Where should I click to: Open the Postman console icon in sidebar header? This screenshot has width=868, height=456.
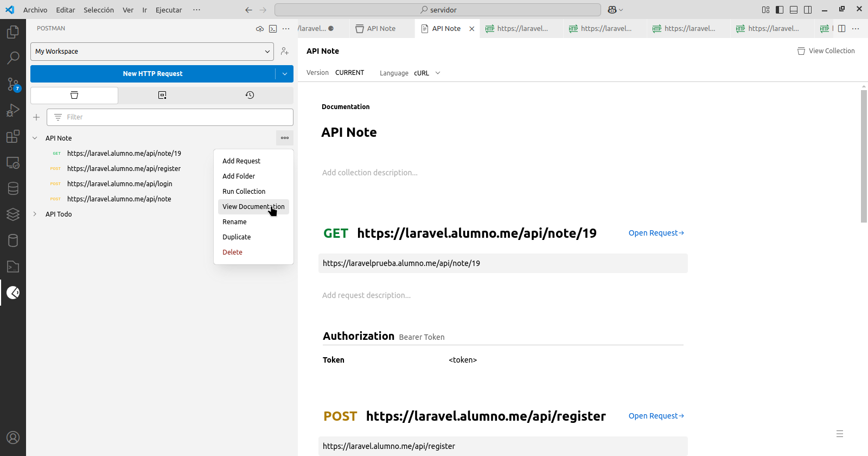[273, 29]
